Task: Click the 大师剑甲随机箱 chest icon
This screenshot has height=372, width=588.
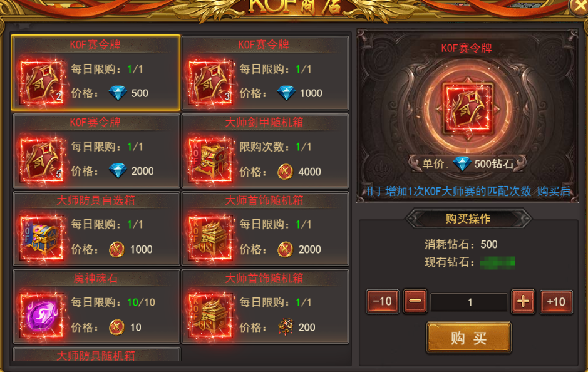Action: (210, 160)
